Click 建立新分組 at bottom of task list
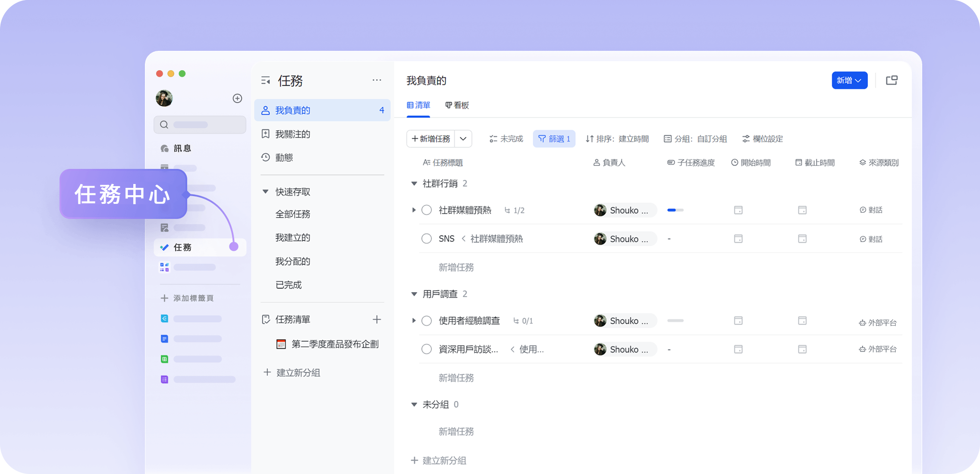 tap(438, 460)
